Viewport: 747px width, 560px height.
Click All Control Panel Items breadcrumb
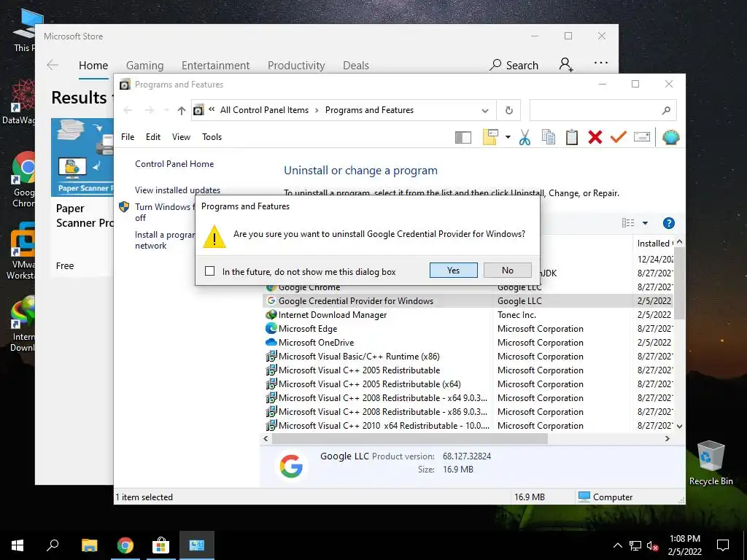(264, 110)
